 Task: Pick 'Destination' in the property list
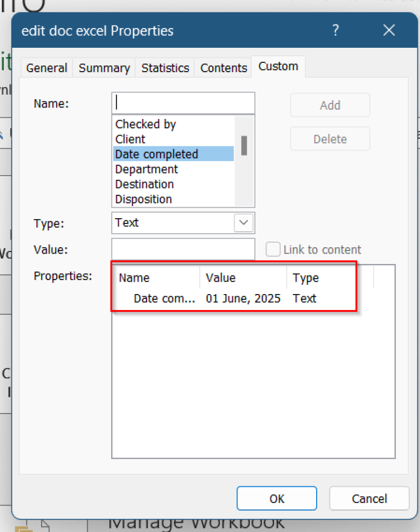[x=144, y=184]
